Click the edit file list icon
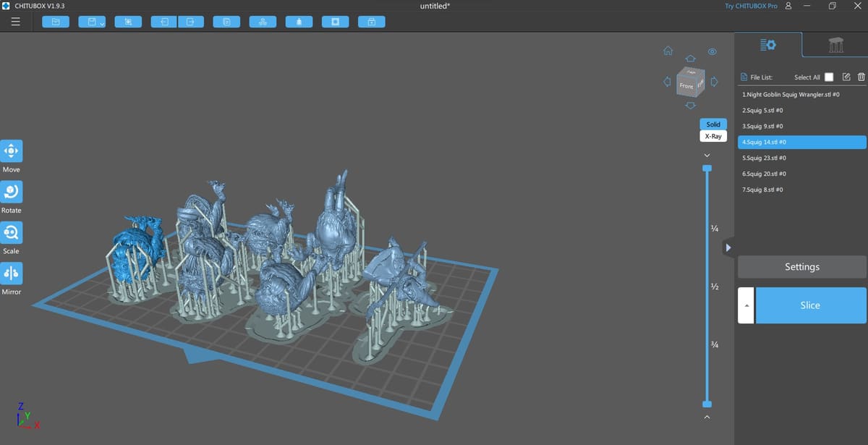This screenshot has width=868, height=445. click(x=848, y=77)
